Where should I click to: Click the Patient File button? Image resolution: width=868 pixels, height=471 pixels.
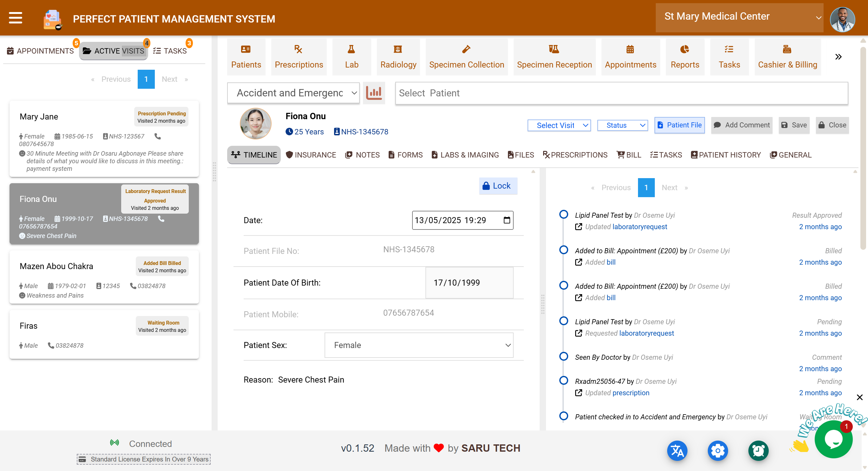point(679,125)
